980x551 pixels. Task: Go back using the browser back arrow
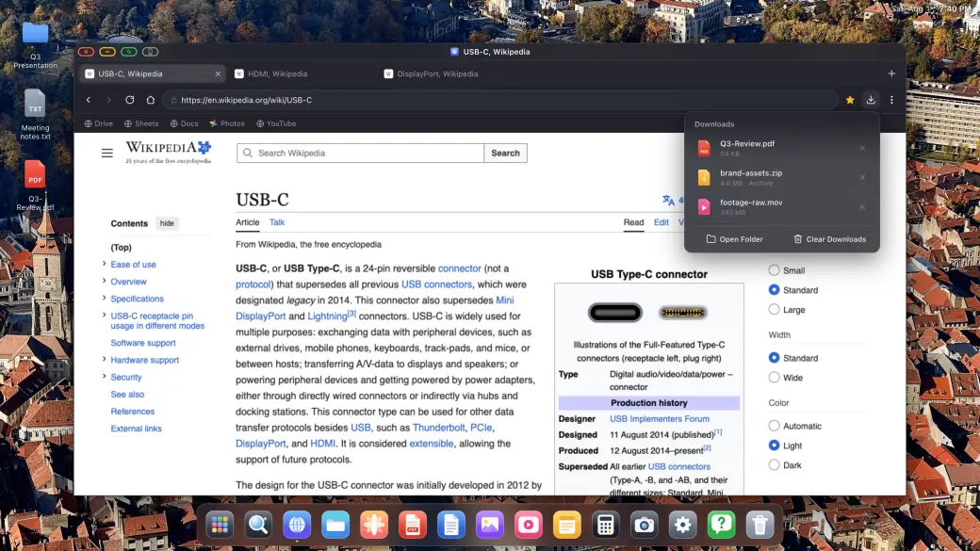coord(89,100)
